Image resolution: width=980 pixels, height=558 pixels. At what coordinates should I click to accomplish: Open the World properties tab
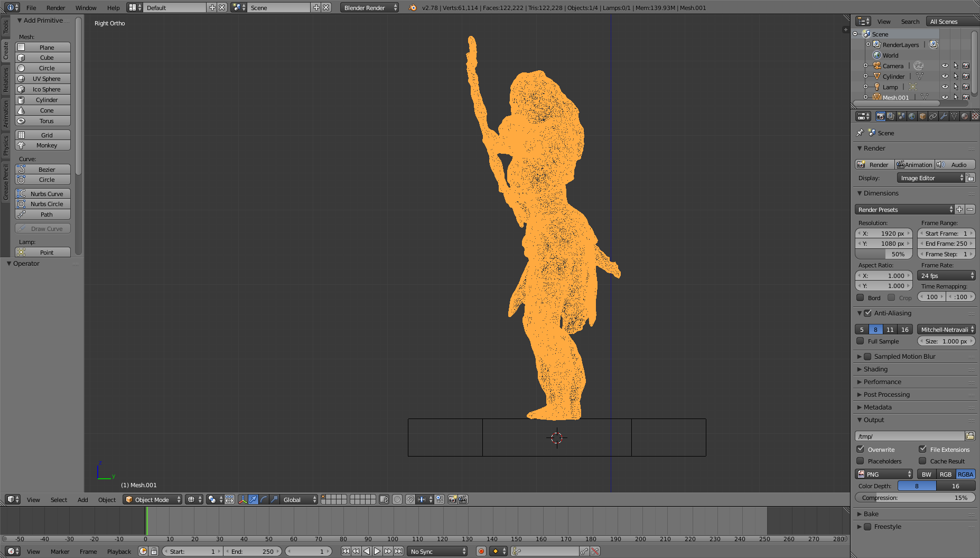coord(912,116)
